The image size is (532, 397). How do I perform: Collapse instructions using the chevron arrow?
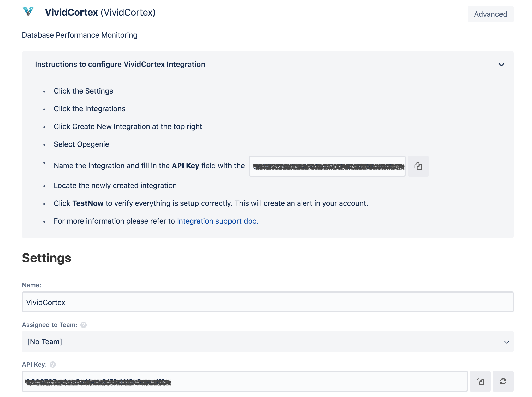[501, 65]
